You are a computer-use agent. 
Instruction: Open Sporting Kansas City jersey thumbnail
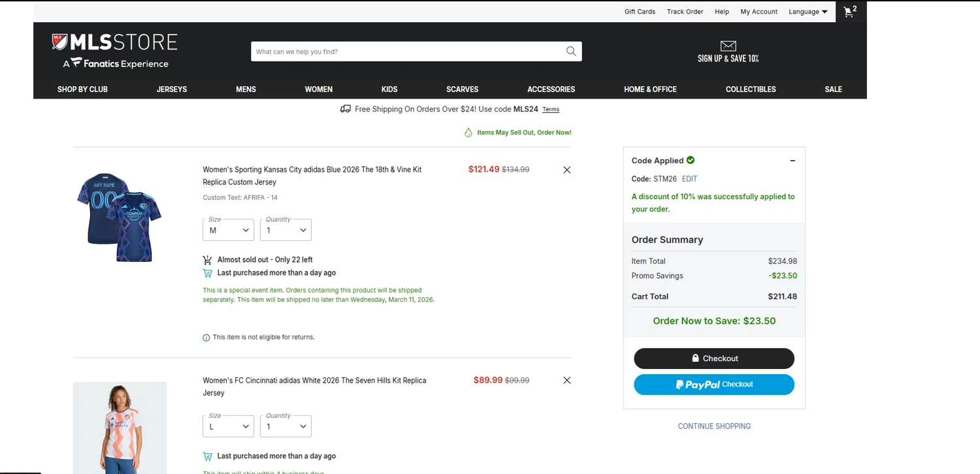coord(119,217)
